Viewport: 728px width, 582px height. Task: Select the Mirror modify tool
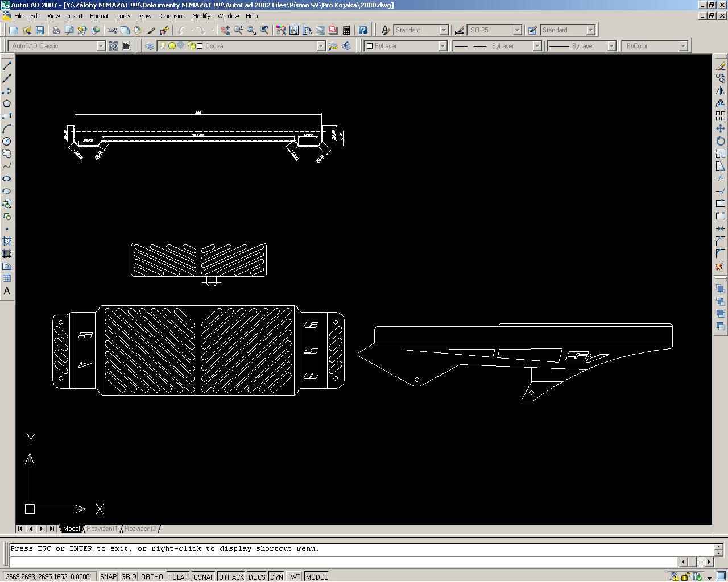(721, 92)
